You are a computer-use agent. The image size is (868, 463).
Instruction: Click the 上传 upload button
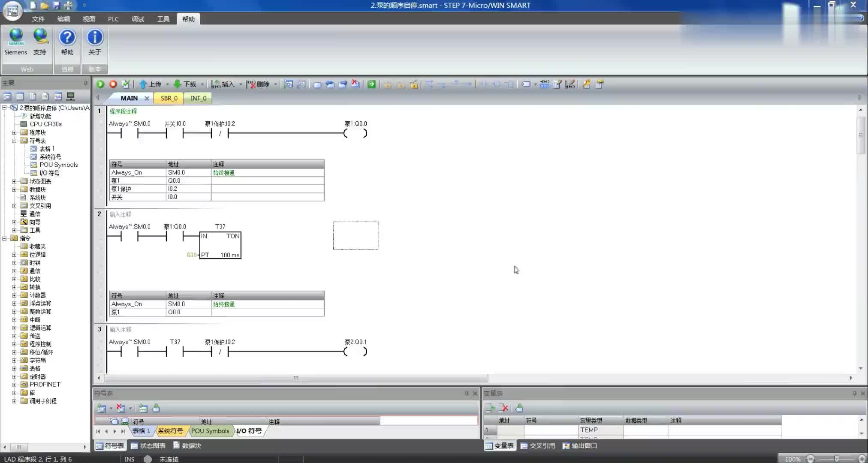pos(151,84)
